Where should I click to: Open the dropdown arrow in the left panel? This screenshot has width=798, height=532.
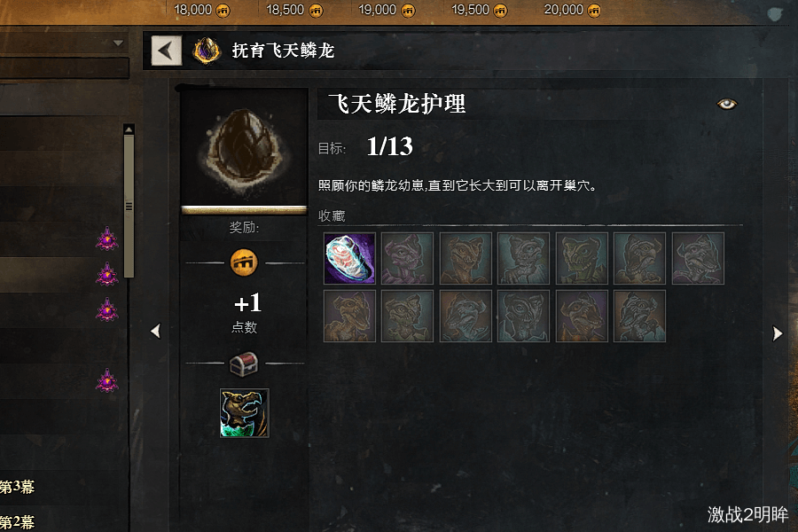(118, 43)
